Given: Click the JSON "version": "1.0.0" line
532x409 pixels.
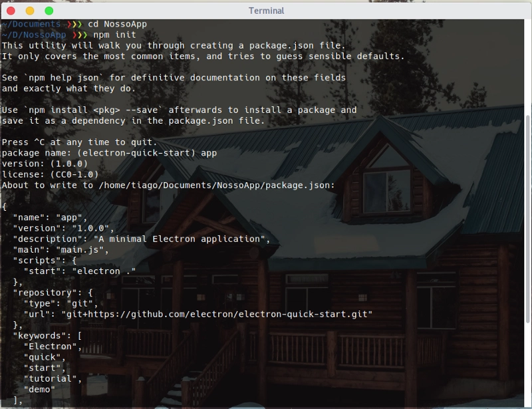Looking at the screenshot, I should (63, 228).
